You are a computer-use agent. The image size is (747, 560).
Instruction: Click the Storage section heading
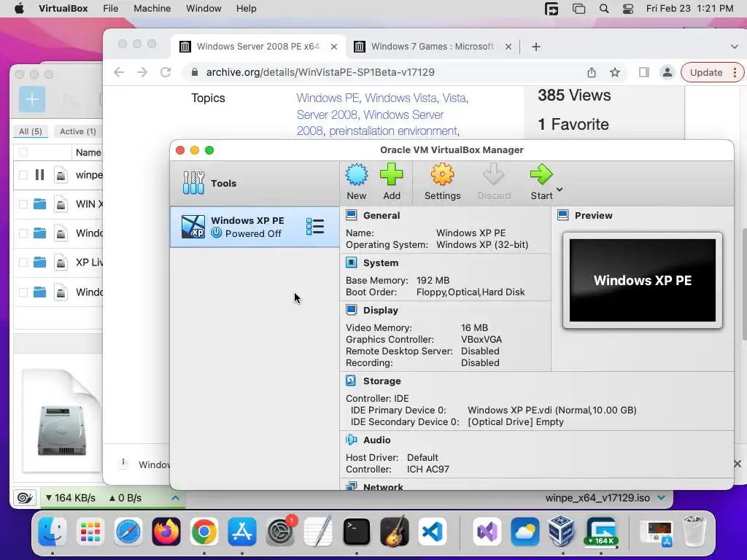382,381
